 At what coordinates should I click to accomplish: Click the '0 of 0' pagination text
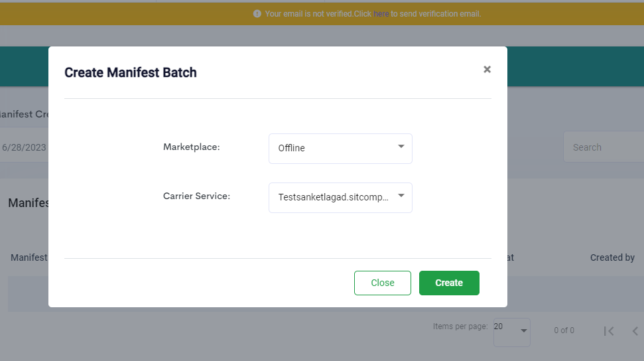[564, 330]
